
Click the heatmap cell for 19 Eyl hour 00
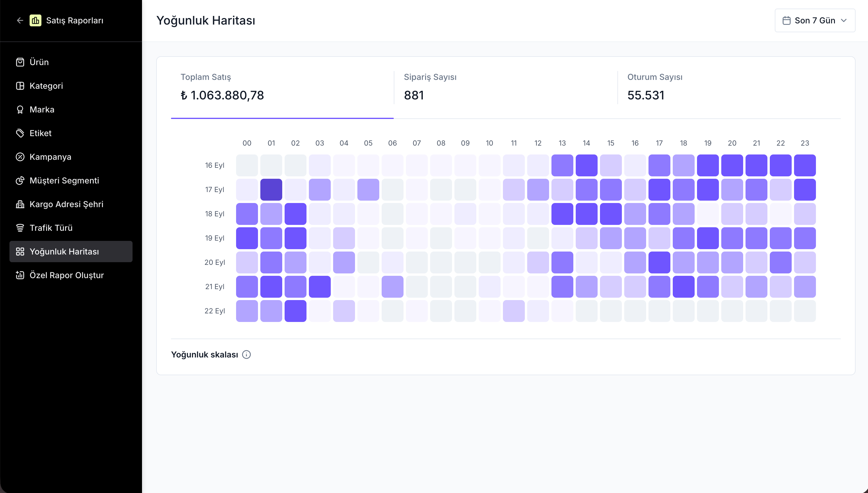click(x=247, y=238)
